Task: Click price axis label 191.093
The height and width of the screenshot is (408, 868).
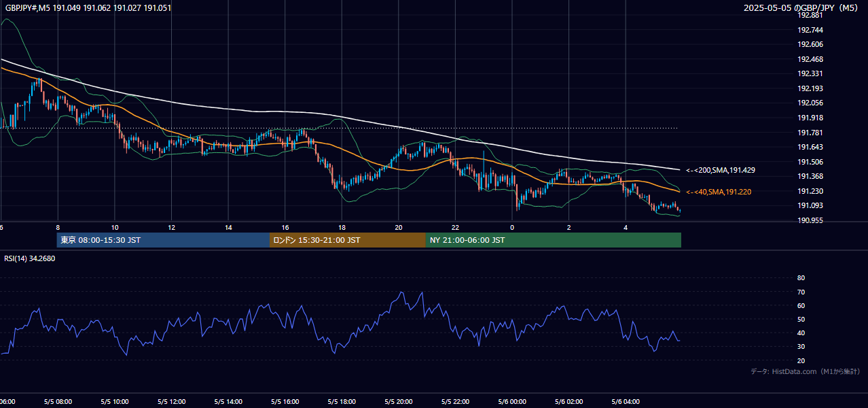Action: tap(811, 205)
